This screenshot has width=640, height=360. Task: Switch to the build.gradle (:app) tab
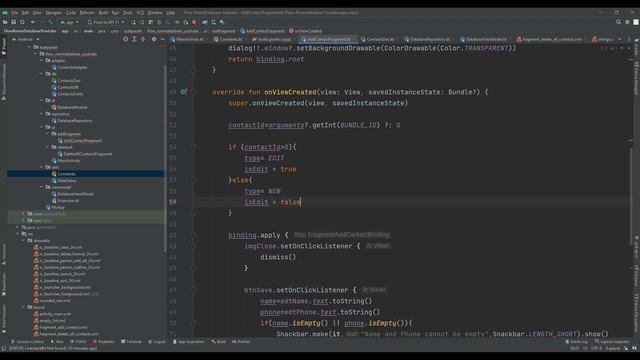click(271, 40)
